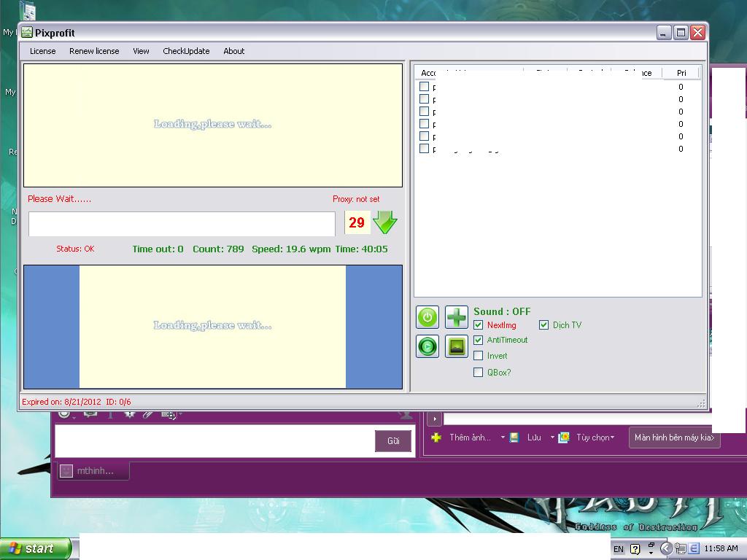Click the captcha answer input field

(182, 224)
